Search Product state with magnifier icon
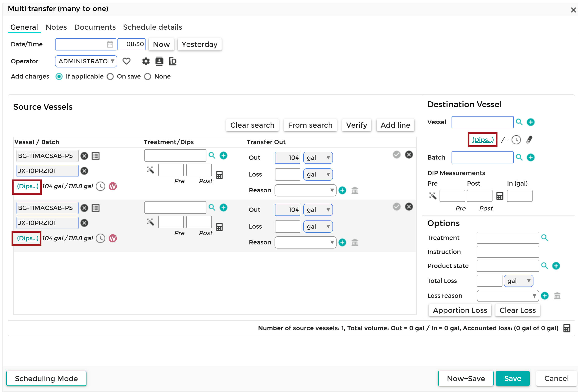 pyautogui.click(x=544, y=265)
